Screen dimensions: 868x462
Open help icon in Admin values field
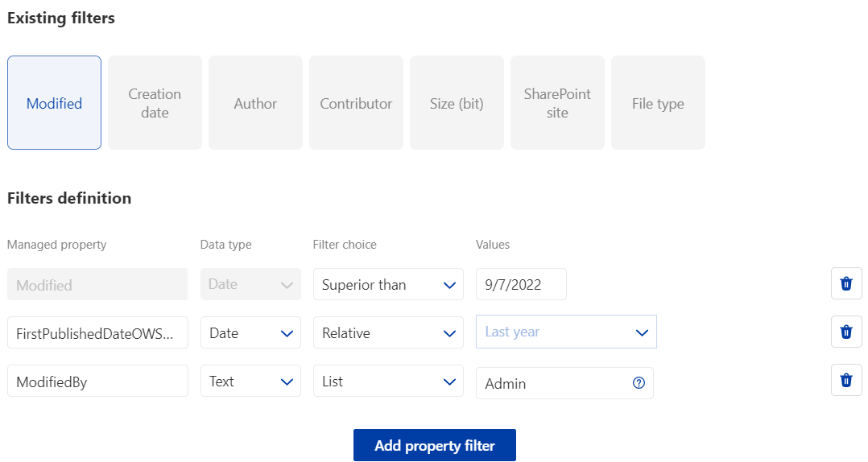(x=639, y=383)
